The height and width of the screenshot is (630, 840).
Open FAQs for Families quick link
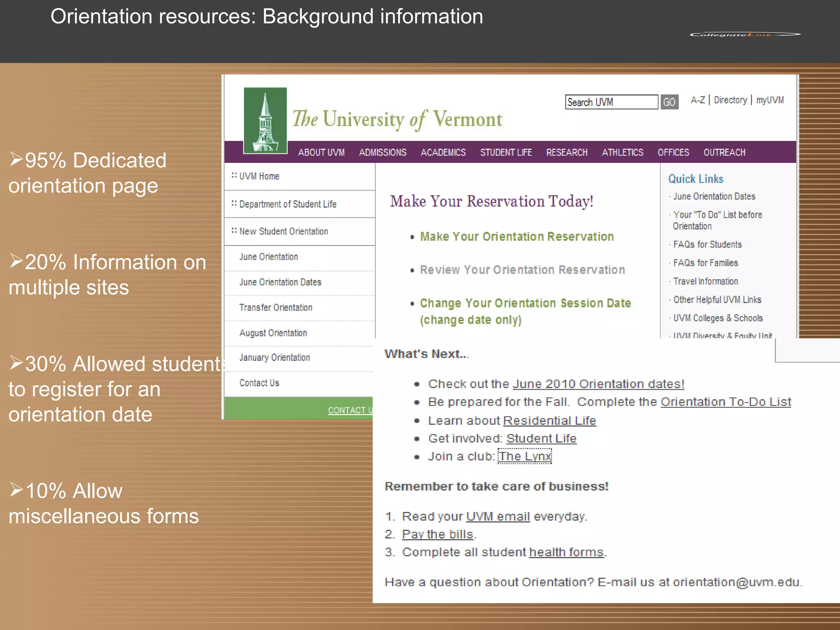705,263
